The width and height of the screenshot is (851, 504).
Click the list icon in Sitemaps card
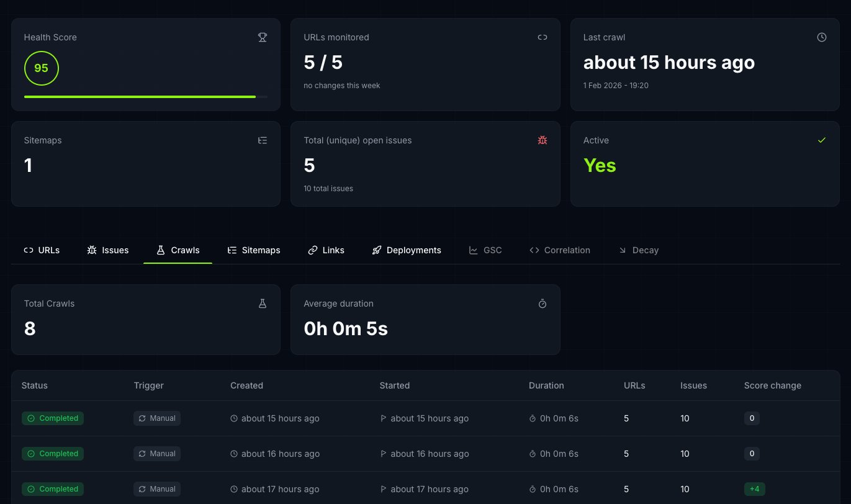tap(263, 140)
